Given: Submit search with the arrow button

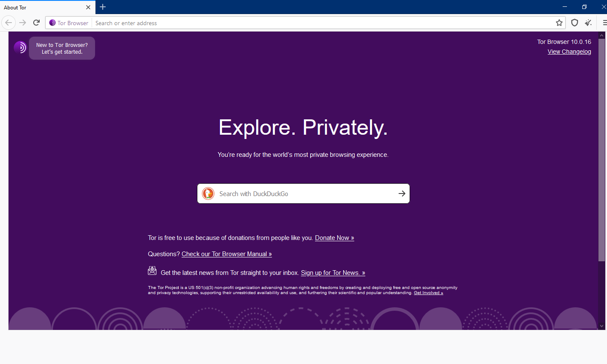Looking at the screenshot, I should (402, 194).
